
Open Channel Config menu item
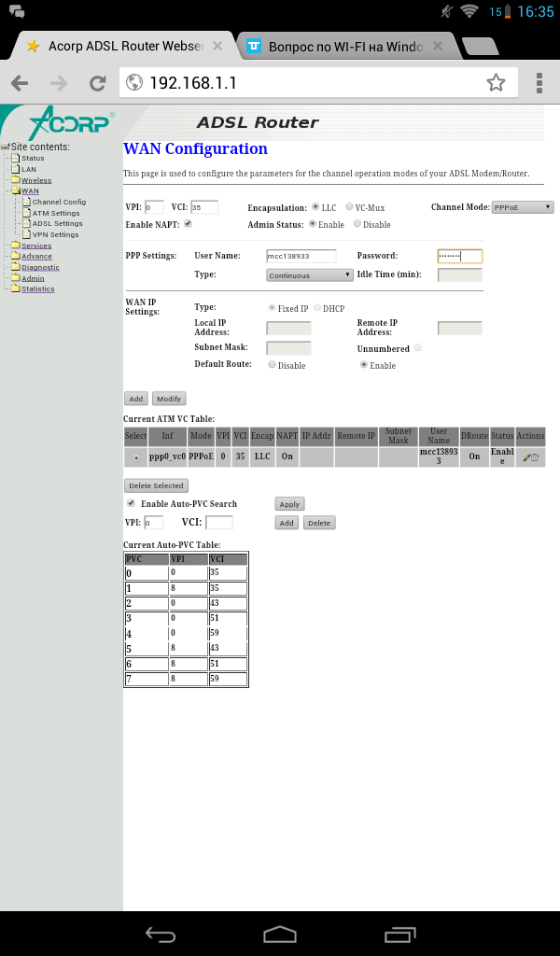pyautogui.click(x=59, y=202)
